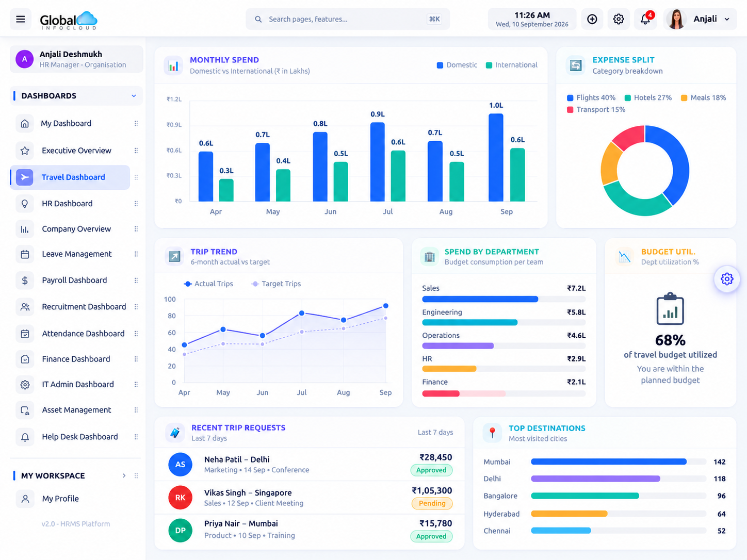
Task: Click the Payroll Dashboard dollar icon
Action: tap(25, 281)
